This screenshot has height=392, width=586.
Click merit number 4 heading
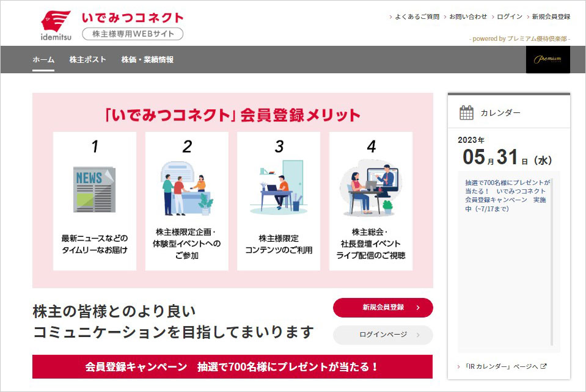(x=371, y=146)
